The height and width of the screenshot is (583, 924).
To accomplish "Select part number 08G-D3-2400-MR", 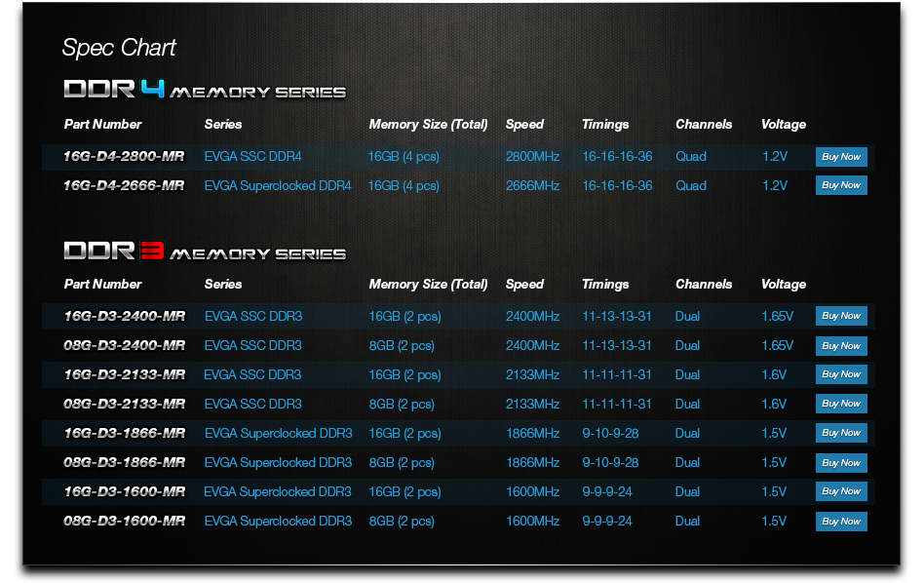I will click(125, 345).
